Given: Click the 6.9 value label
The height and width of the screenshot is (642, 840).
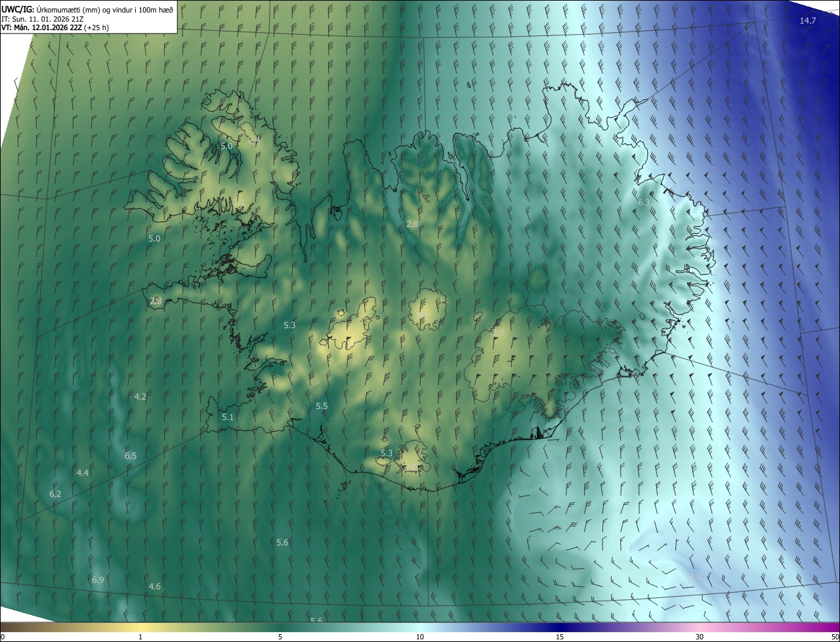Looking at the screenshot, I should [98, 580].
